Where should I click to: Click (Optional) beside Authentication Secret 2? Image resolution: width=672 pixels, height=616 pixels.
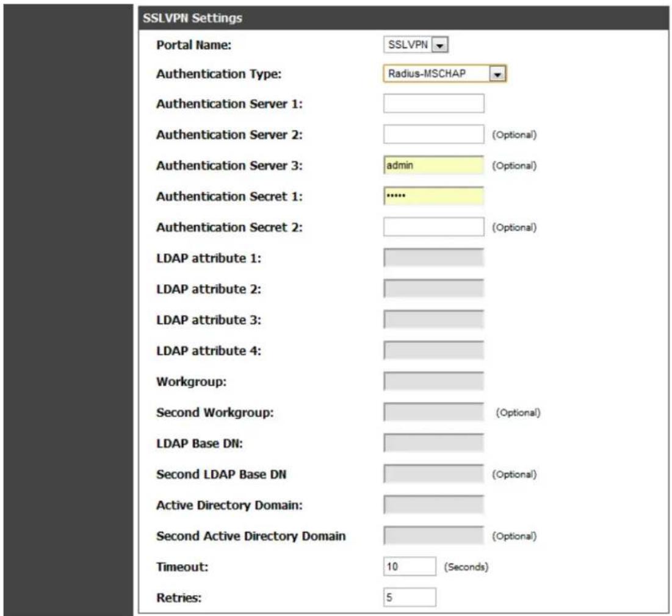[x=514, y=227]
